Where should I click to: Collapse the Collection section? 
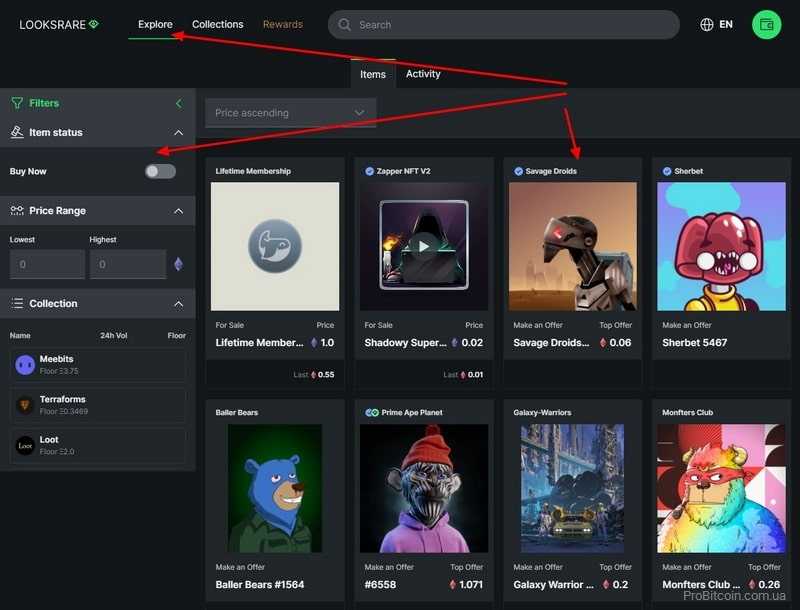[x=179, y=304]
